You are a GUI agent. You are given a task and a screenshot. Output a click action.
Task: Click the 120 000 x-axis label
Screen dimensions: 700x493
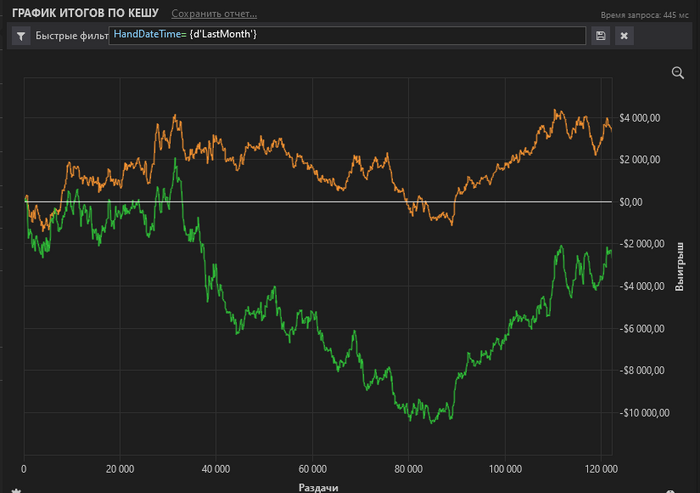(601, 469)
